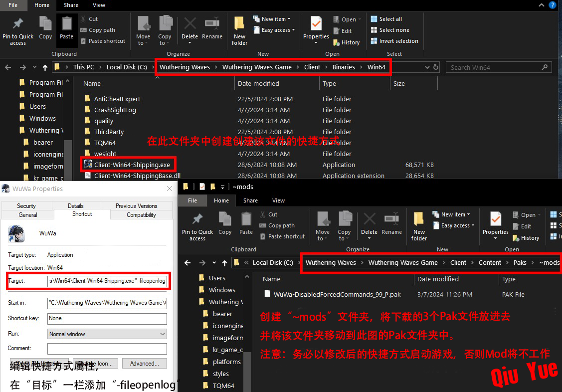562x392 pixels.
Task: Click the Copy icon in ~mods window ribbon
Action: 225,223
